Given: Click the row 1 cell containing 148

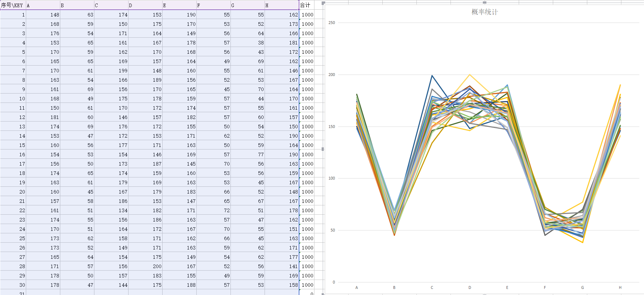Looking at the screenshot, I should 43,15.
